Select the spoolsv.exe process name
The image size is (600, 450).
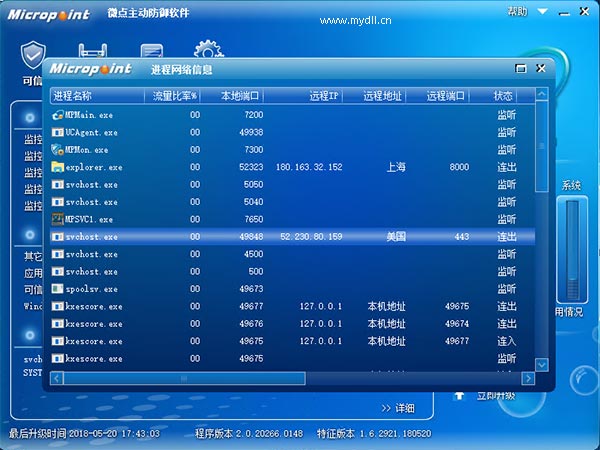[x=91, y=289]
